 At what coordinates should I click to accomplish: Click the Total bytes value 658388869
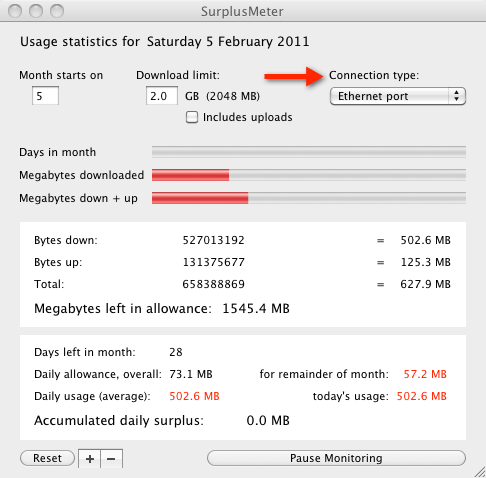(213, 284)
